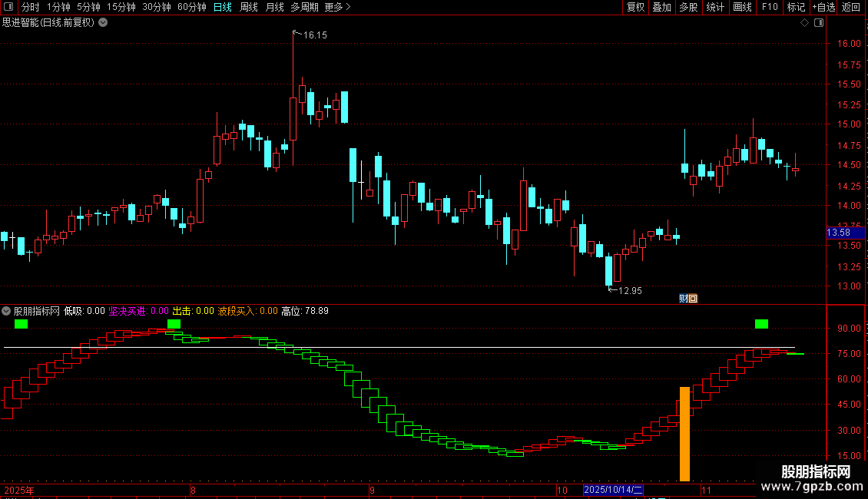Click the 坚决买进: 0.00 indicator value
The height and width of the screenshot is (499, 868).
tap(138, 311)
